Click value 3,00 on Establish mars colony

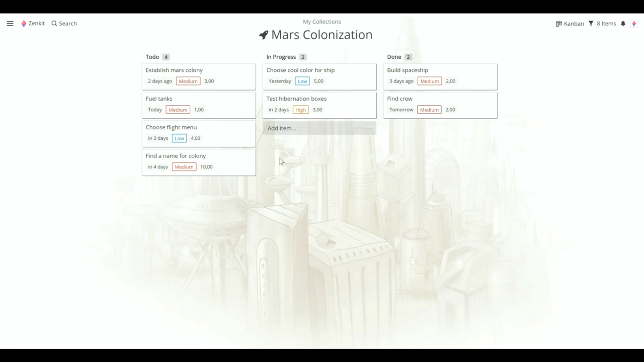tap(209, 81)
